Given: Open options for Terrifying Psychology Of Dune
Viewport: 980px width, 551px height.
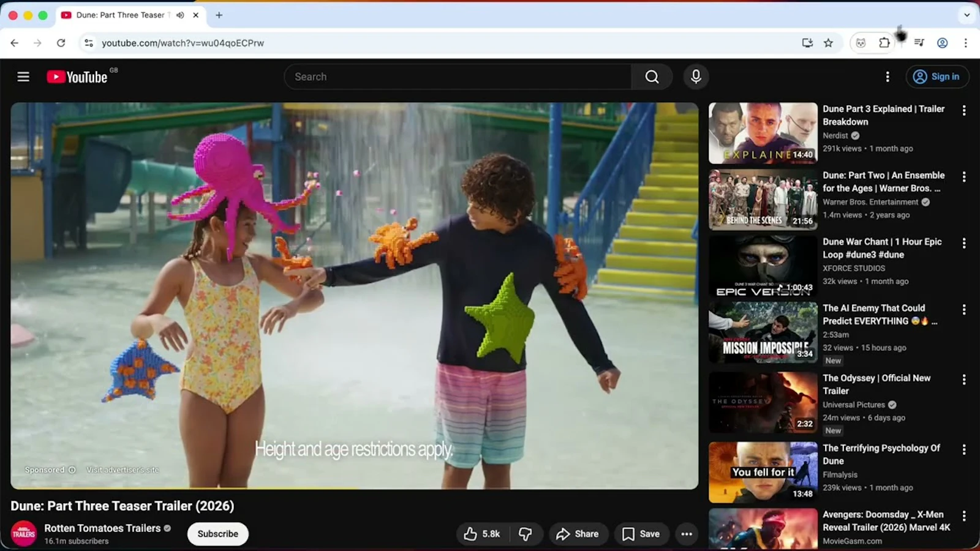Looking at the screenshot, I should coord(964,449).
